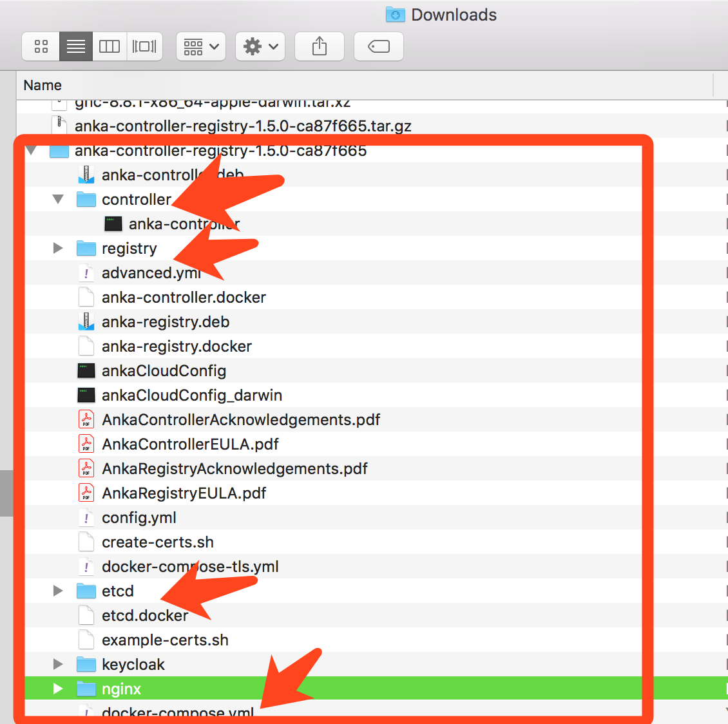The width and height of the screenshot is (728, 724).
Task: Click the ankaCloudConfig_darwin executable icon
Action: click(86, 395)
